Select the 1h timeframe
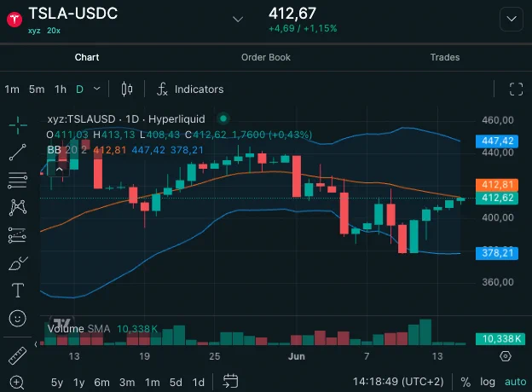This screenshot has width=532, height=392. pos(61,89)
